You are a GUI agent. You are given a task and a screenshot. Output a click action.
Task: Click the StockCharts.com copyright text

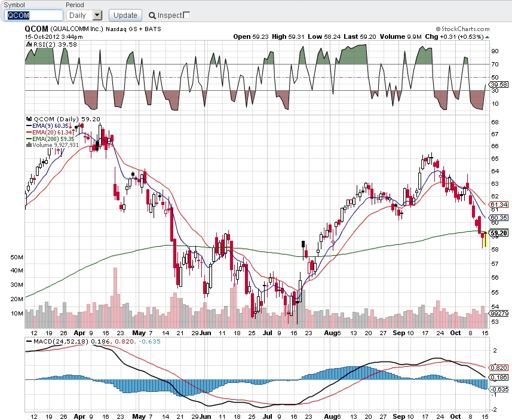(x=462, y=29)
